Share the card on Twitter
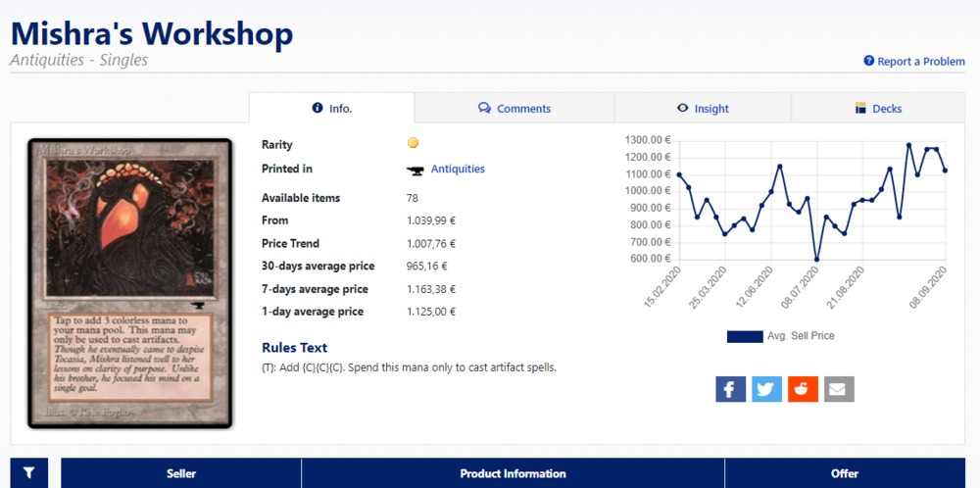This screenshot has height=488, width=980. [x=766, y=388]
